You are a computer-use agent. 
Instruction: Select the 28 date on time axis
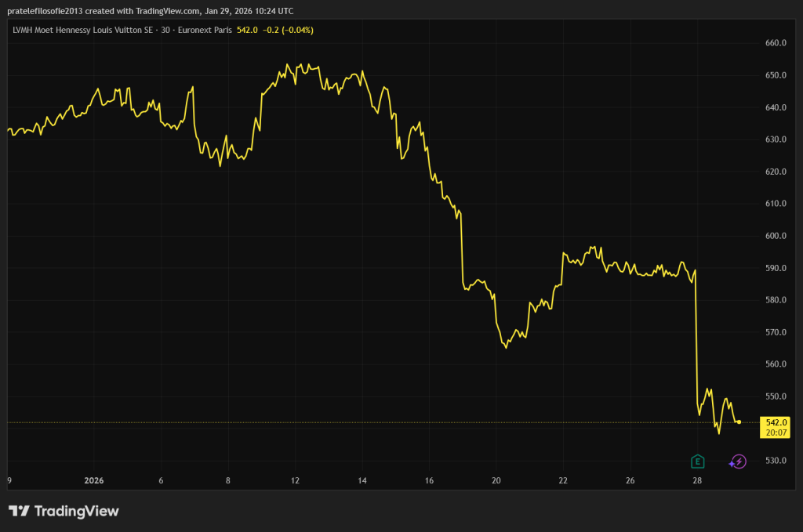(697, 480)
